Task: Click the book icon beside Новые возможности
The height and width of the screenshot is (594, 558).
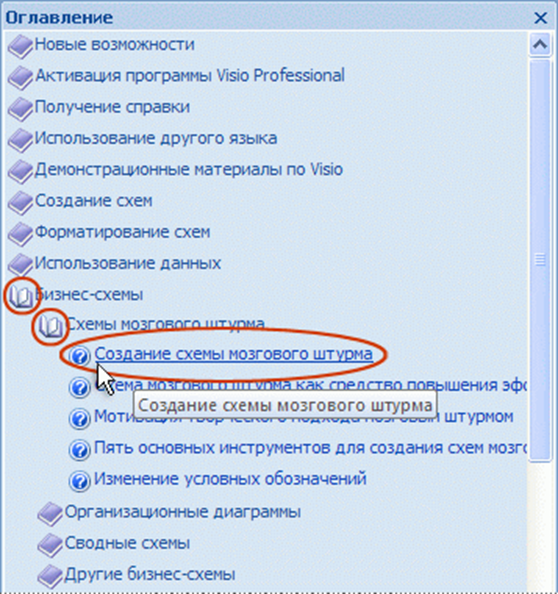Action: 20,46
